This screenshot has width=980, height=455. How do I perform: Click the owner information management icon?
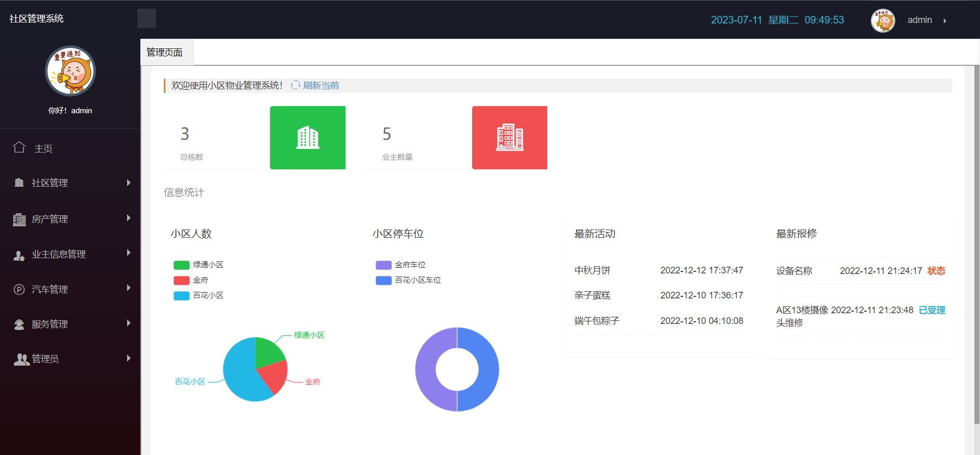point(19,255)
